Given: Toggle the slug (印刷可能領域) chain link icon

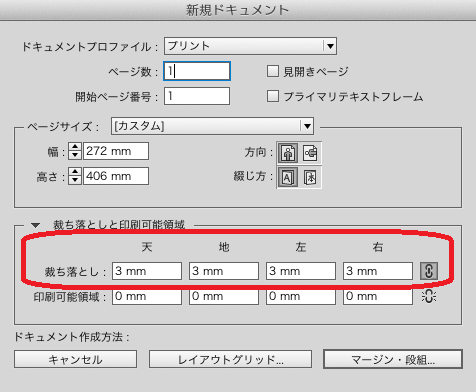Looking at the screenshot, I should [429, 296].
